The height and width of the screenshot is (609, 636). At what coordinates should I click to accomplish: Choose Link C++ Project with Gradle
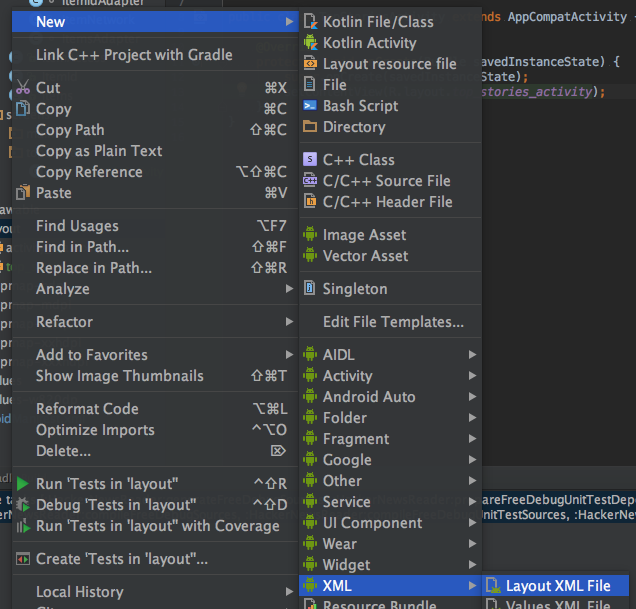tap(155, 55)
